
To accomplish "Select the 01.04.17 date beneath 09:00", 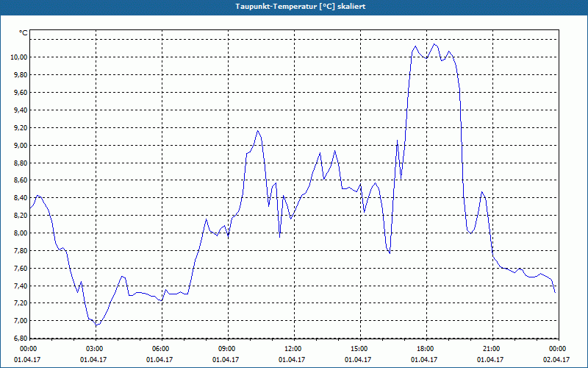I will 226,360.
